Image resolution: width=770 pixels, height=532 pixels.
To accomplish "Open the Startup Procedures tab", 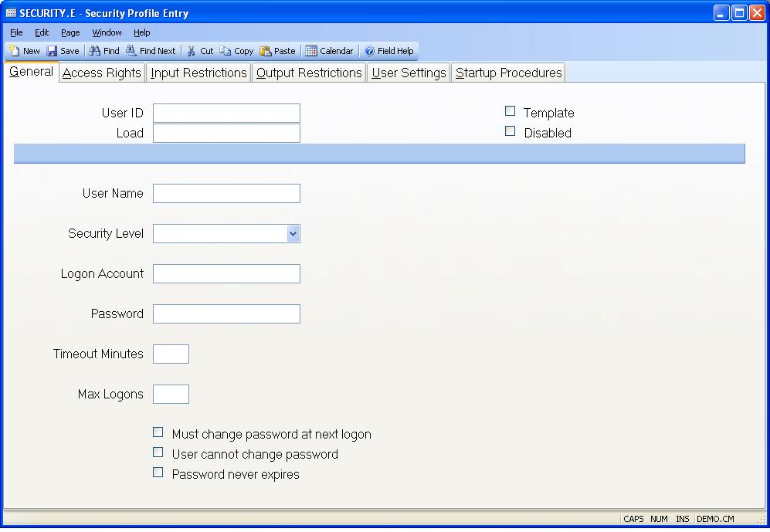I will coord(508,73).
